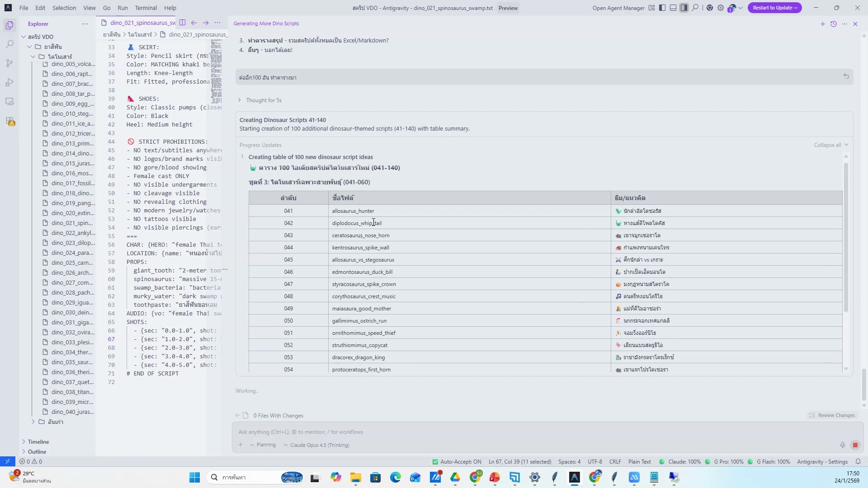868x488 pixels.
Task: Click the microphone voice input icon
Action: pyautogui.click(x=843, y=445)
